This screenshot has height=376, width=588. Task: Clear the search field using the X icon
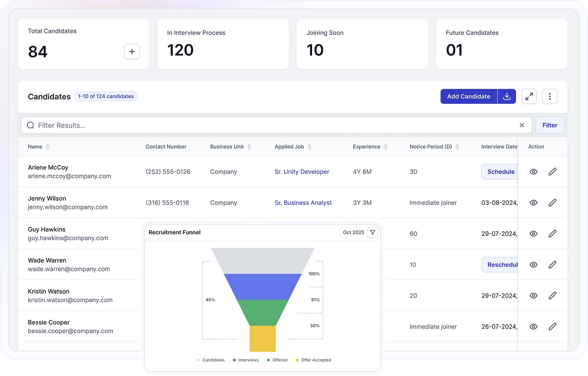point(522,125)
